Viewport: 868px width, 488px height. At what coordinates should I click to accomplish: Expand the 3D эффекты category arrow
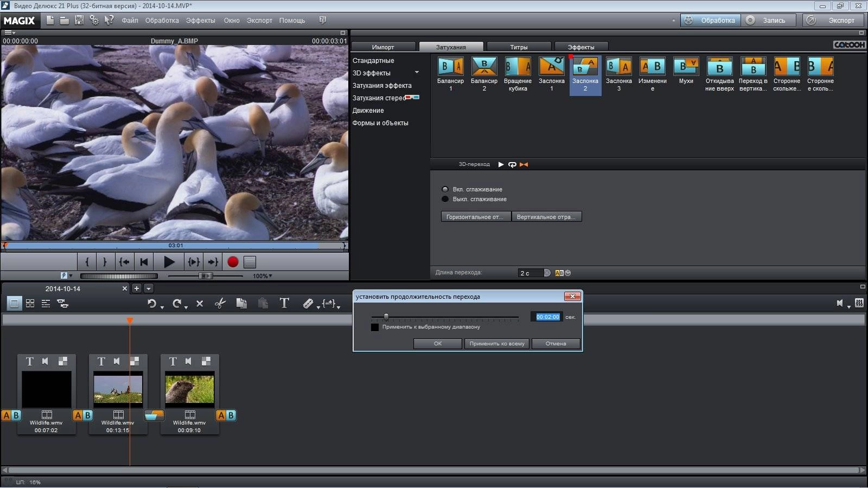click(417, 73)
